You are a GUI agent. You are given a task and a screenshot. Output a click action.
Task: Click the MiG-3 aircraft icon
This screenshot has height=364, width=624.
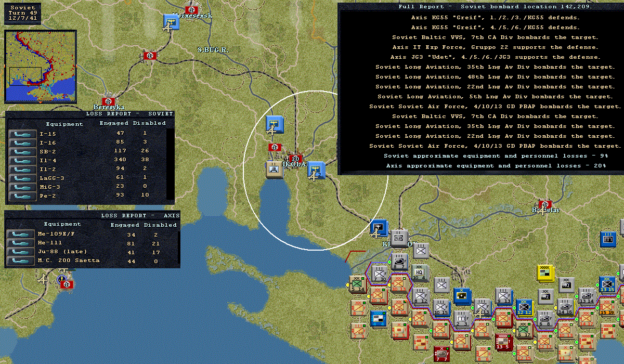(22, 187)
